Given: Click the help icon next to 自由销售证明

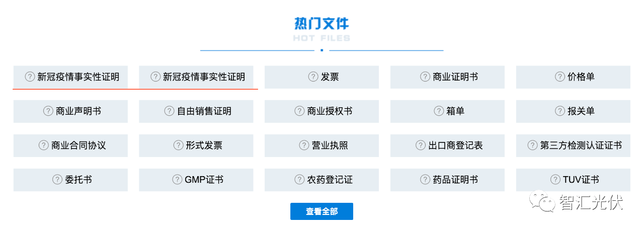Looking at the screenshot, I should pos(169,111).
